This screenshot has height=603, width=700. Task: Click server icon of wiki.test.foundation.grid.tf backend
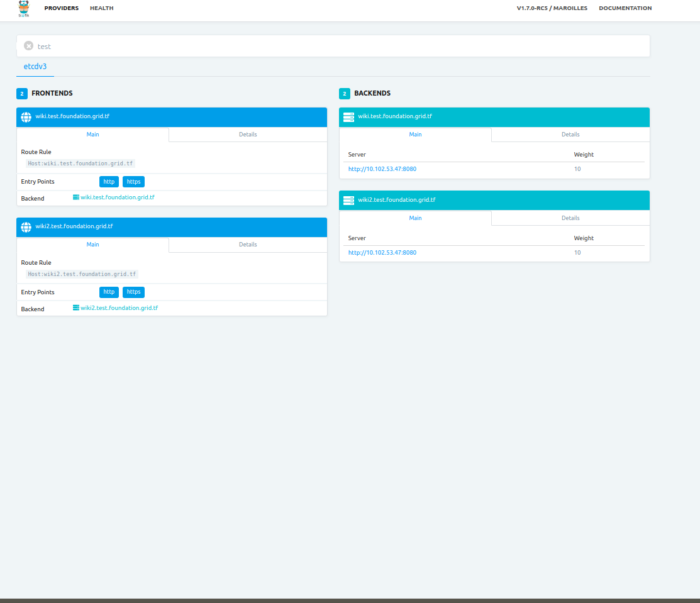(x=348, y=117)
